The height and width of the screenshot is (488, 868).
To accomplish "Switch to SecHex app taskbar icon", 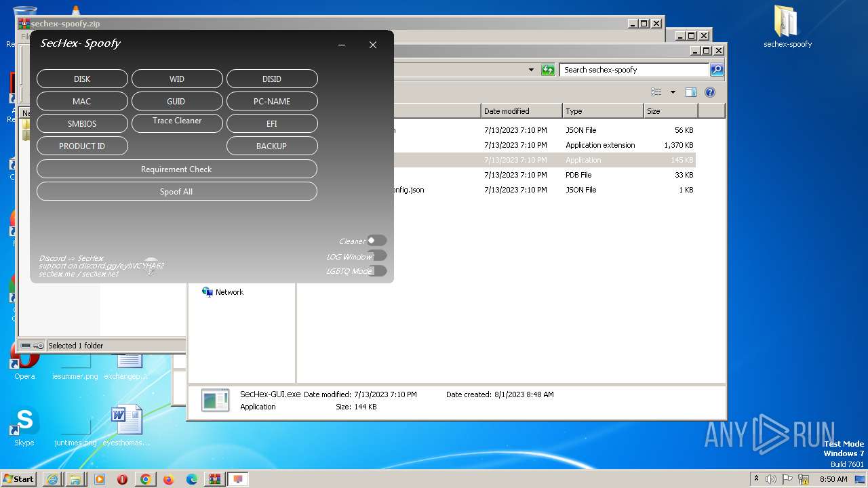I will tap(238, 479).
